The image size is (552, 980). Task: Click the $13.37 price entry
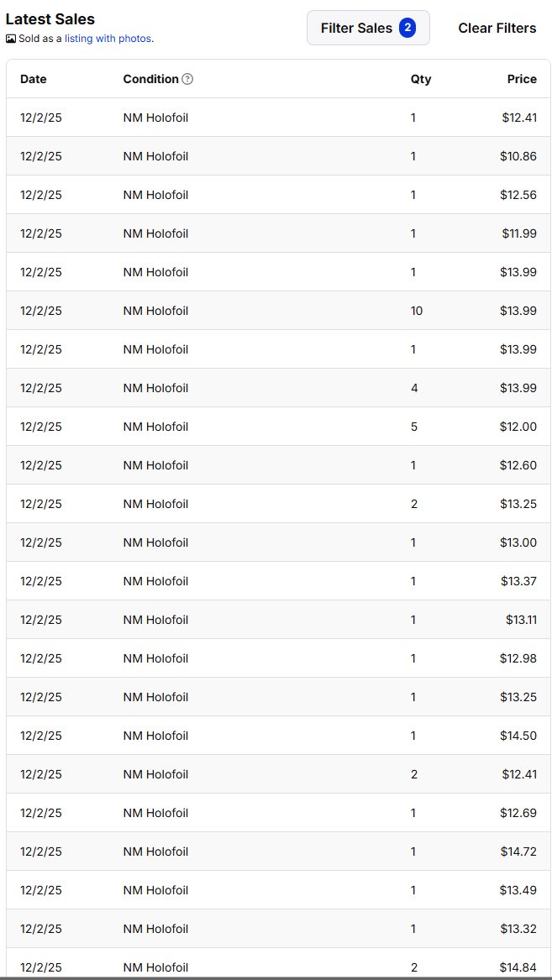tap(519, 581)
